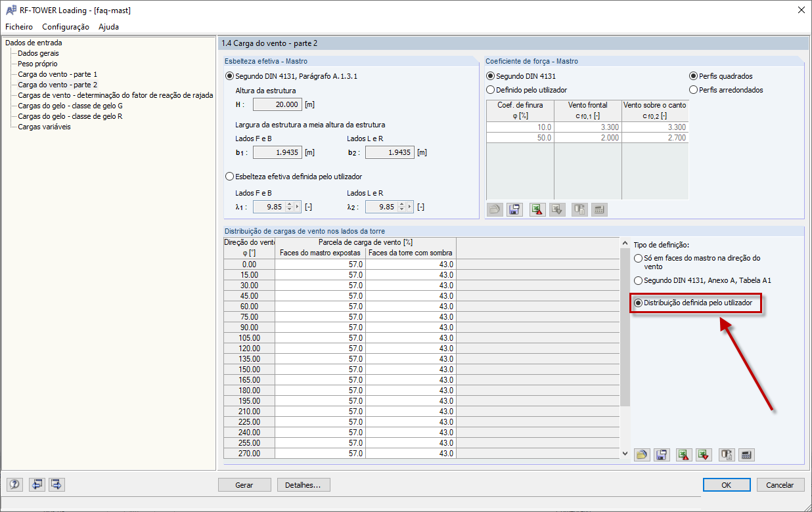The height and width of the screenshot is (512, 812).
Task: Click Faces da torre com sombra header
Action: click(x=411, y=253)
